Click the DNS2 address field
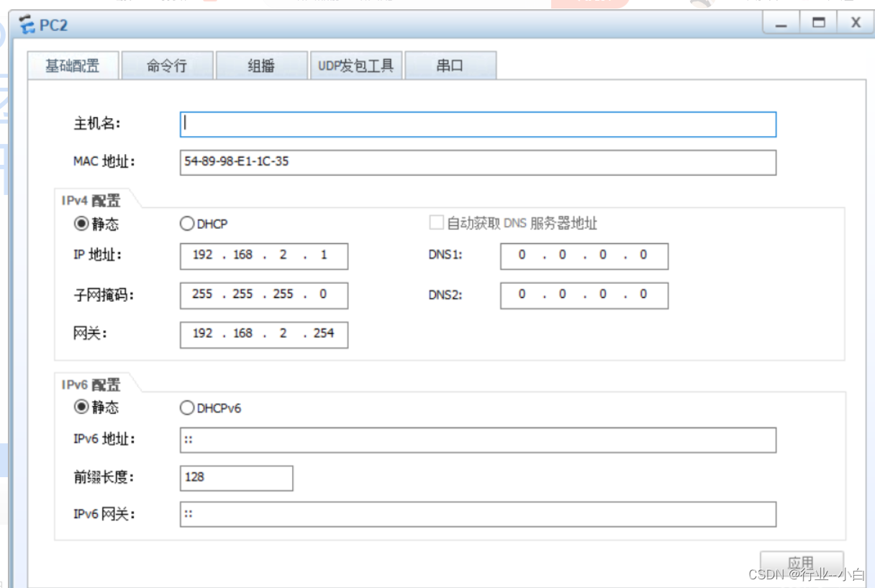This screenshot has width=875, height=588. (584, 295)
